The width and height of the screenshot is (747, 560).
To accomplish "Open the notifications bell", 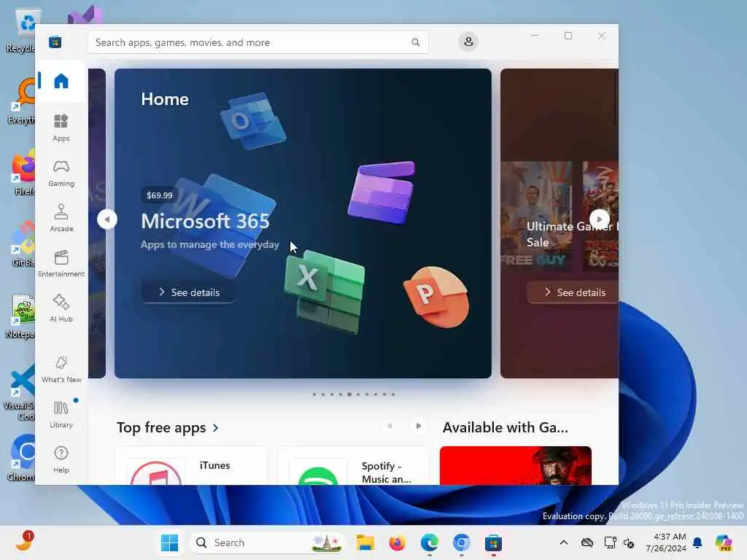I will [x=697, y=542].
